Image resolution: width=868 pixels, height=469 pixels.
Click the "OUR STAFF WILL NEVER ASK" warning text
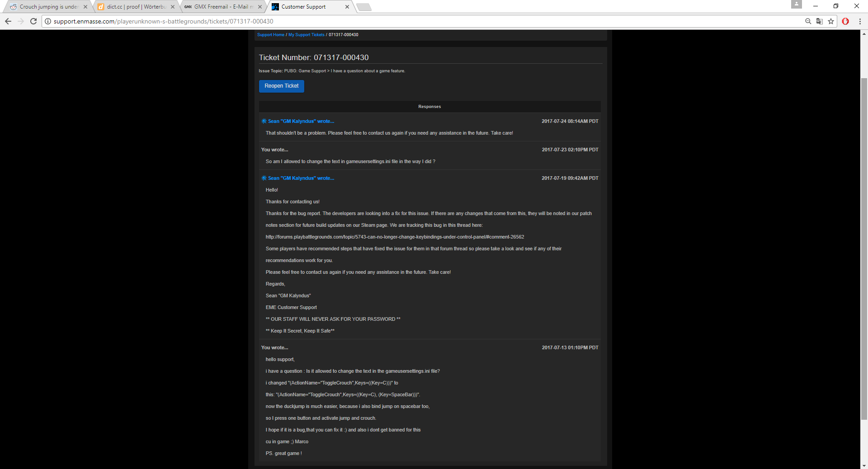point(333,319)
